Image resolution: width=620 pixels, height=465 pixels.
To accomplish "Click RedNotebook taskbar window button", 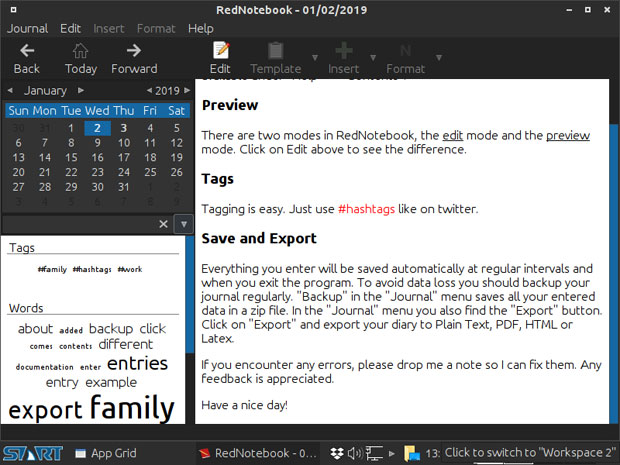I will tap(258, 453).
